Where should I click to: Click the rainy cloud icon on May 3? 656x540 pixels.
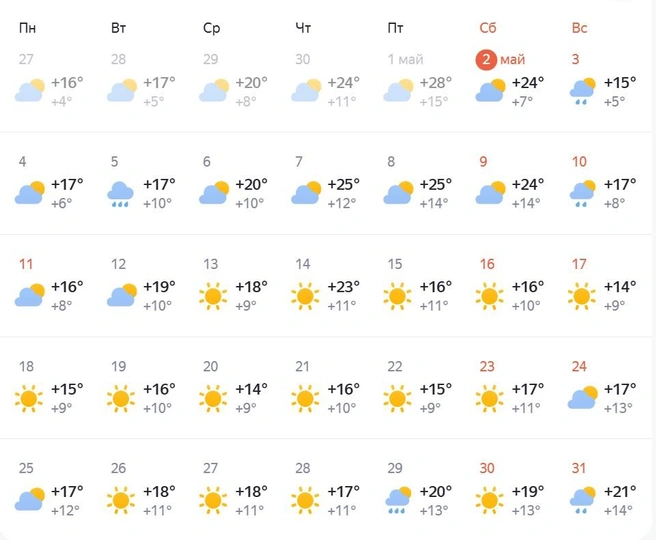pyautogui.click(x=582, y=91)
